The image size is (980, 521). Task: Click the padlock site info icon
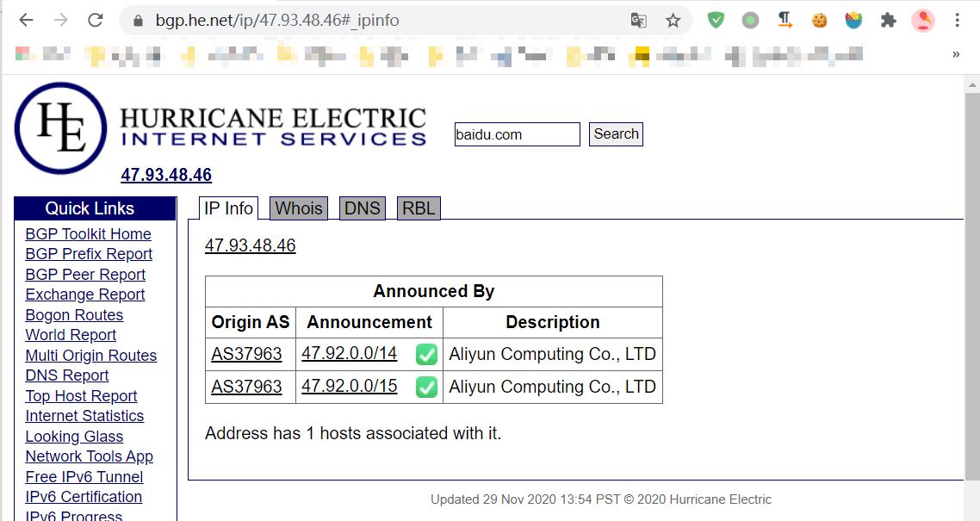coord(139,21)
